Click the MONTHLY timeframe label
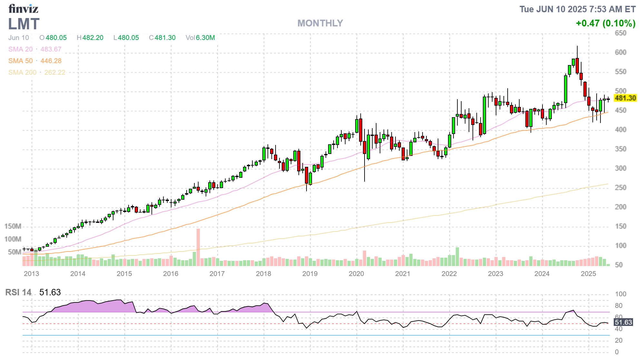This screenshot has height=362, width=644. tap(320, 23)
